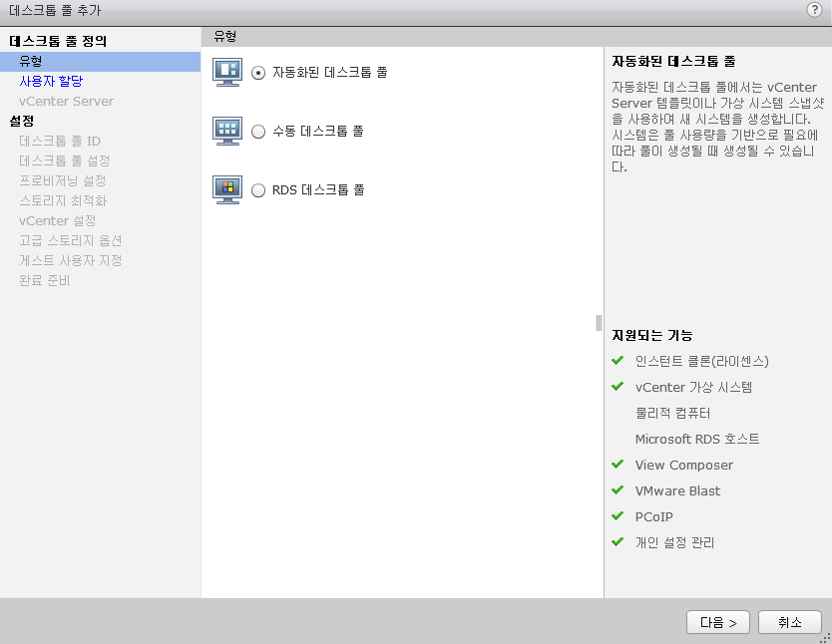The width and height of the screenshot is (832, 644).
Task: Click the 개인 설정 관리 check mark
Action: coord(618,541)
